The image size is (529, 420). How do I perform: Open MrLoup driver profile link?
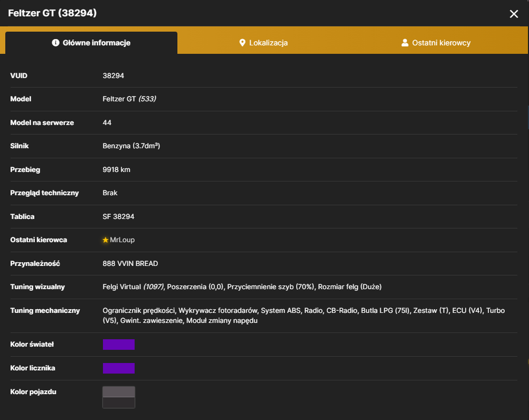tap(122, 240)
